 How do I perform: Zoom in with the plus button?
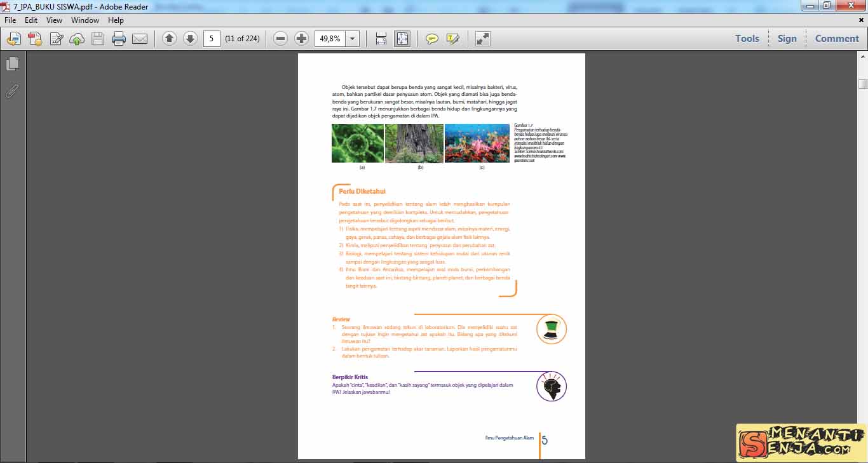coord(301,38)
